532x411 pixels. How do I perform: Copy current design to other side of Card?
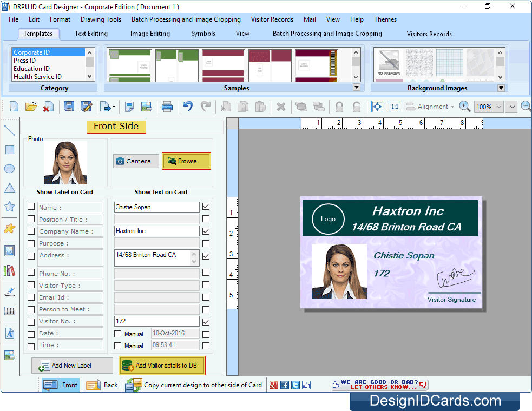click(194, 385)
